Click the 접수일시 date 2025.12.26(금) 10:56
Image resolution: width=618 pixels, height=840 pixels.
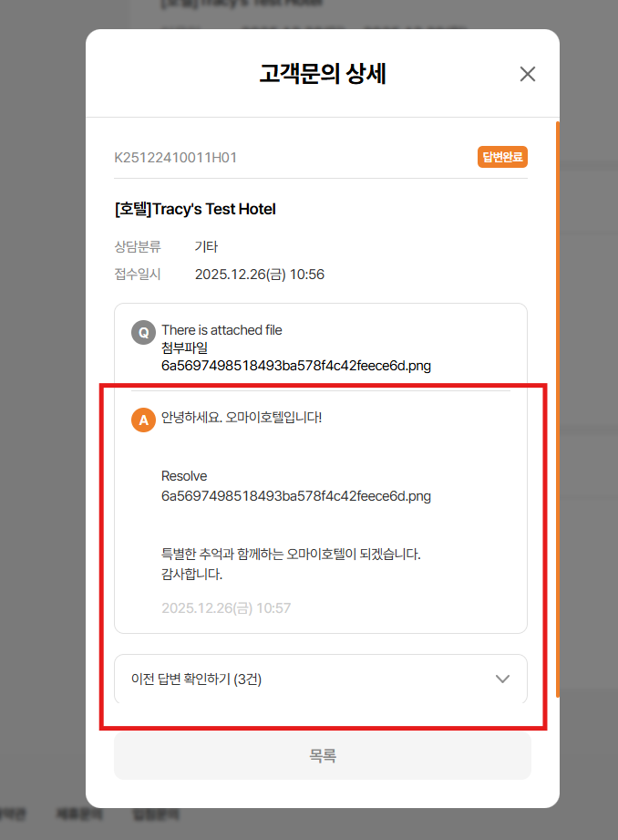(260, 274)
